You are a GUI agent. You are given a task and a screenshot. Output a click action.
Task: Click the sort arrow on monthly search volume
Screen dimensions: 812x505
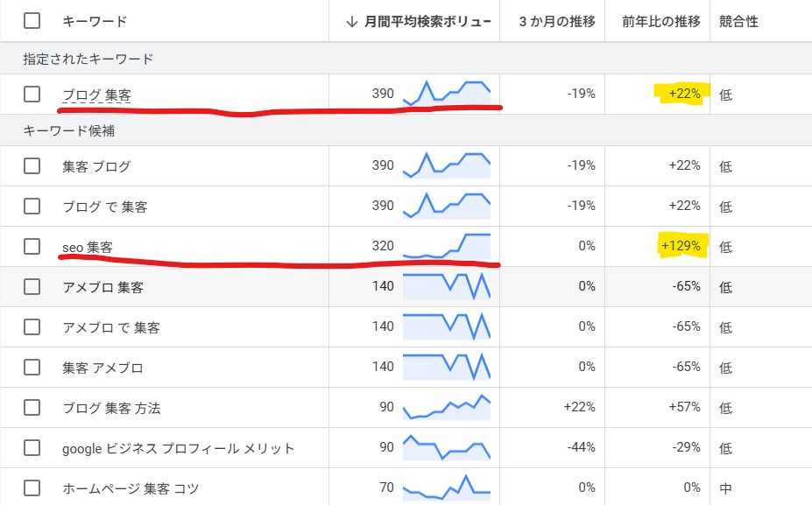351,22
